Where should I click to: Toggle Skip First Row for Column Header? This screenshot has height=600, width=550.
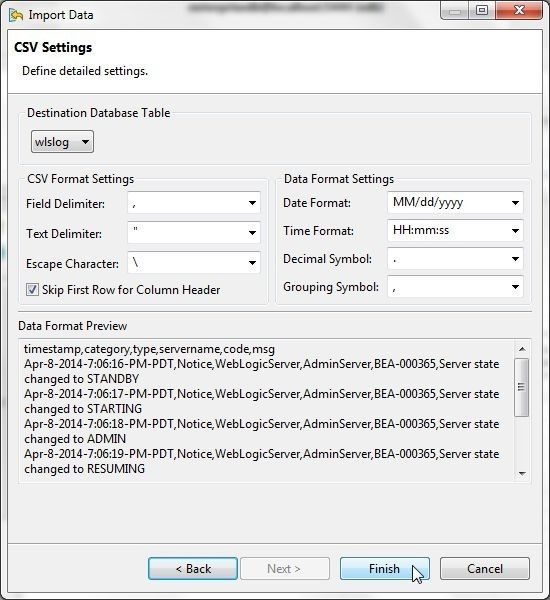pos(32,290)
